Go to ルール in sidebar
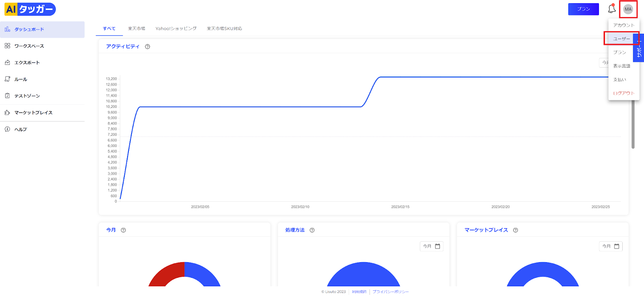 coord(42,79)
